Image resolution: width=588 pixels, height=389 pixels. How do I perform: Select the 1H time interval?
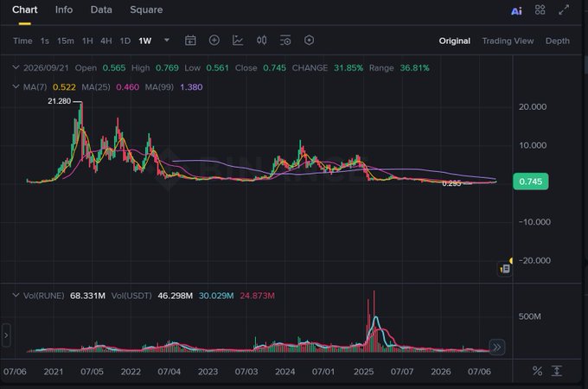(x=87, y=41)
